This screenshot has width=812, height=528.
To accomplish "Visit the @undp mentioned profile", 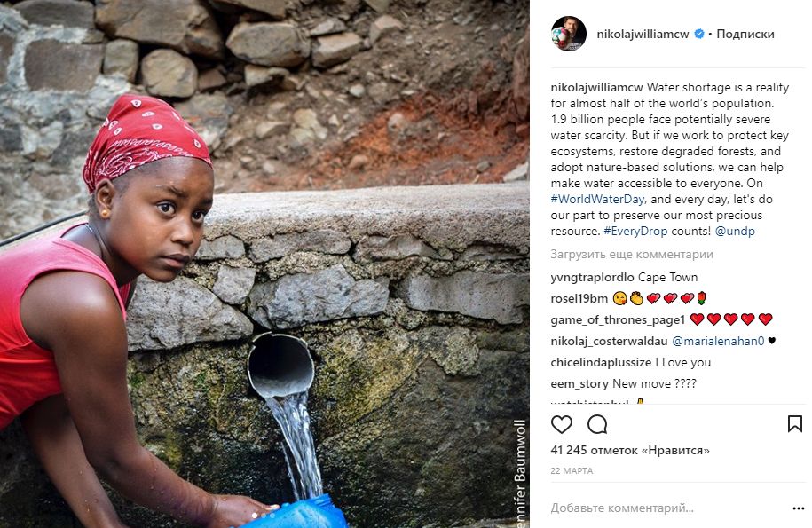I will (x=735, y=231).
